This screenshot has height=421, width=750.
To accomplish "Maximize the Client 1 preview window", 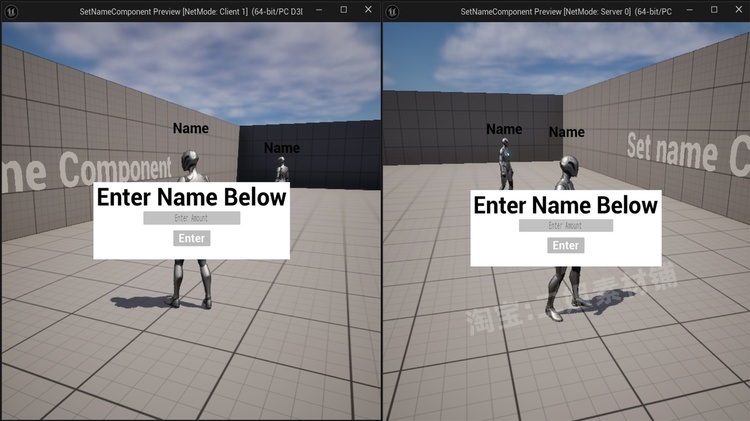I will (x=343, y=10).
